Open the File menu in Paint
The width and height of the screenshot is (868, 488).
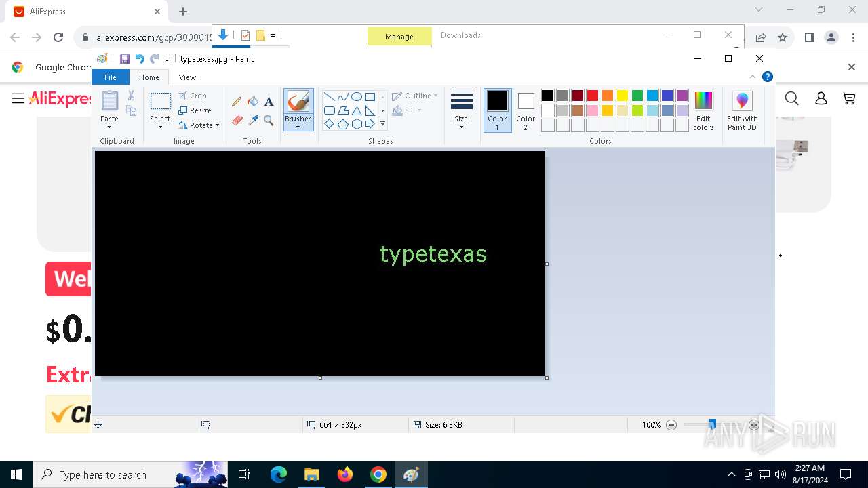tap(110, 77)
